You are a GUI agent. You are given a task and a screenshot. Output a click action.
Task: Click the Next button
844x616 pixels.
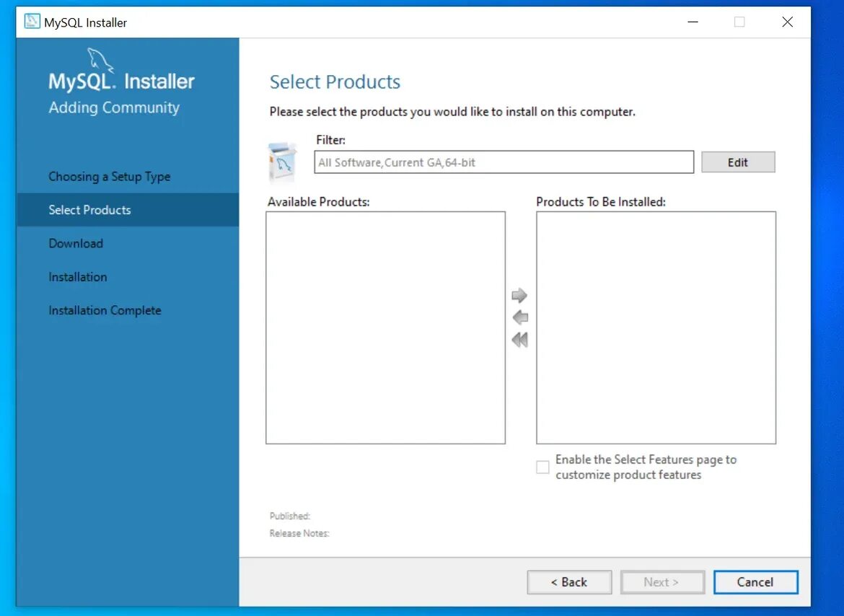point(662,582)
